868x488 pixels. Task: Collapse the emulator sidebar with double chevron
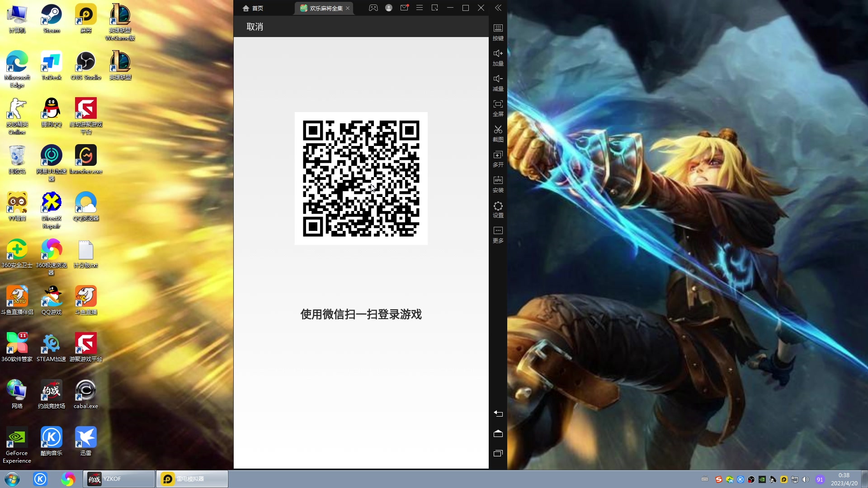pos(498,8)
